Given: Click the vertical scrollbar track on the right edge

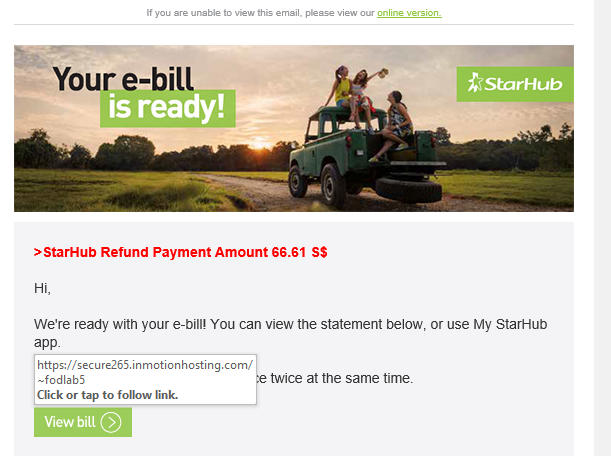Looking at the screenshot, I should coord(602,228).
